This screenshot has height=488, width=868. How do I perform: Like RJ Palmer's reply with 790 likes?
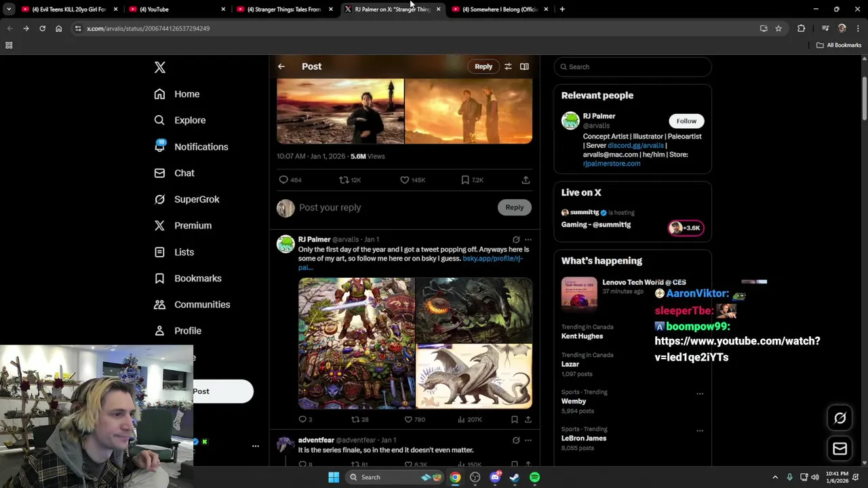coord(408,420)
